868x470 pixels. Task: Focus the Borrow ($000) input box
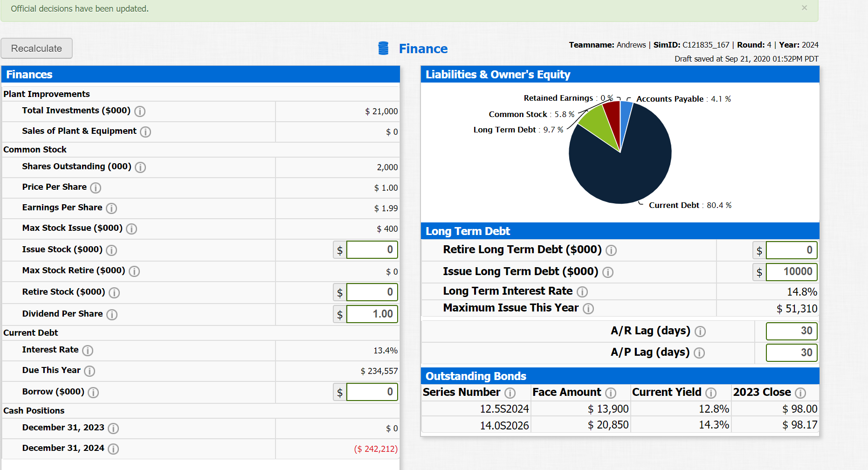(372, 392)
